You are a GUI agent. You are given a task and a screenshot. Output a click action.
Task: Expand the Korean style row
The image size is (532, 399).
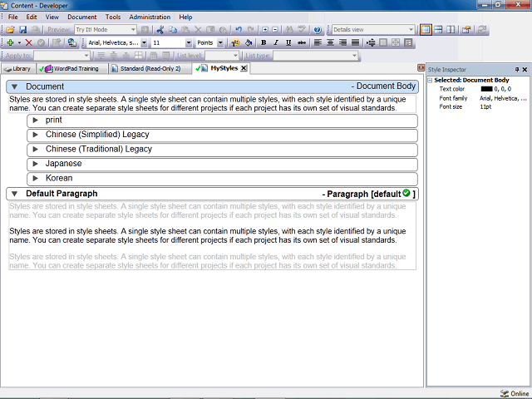pyautogui.click(x=35, y=179)
